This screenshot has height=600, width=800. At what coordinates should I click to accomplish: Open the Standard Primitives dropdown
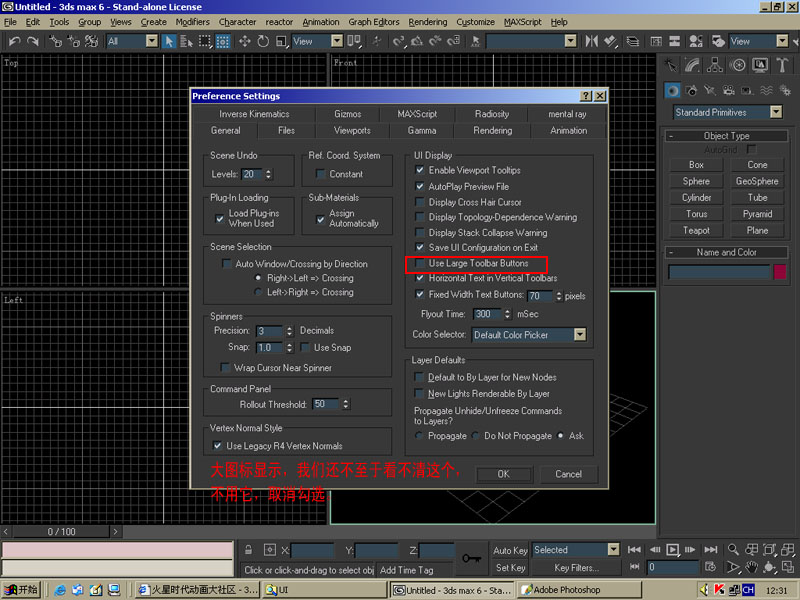point(776,112)
